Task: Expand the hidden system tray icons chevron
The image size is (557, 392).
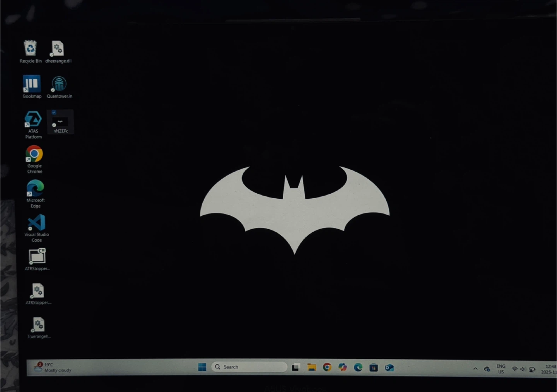Action: [x=475, y=369]
